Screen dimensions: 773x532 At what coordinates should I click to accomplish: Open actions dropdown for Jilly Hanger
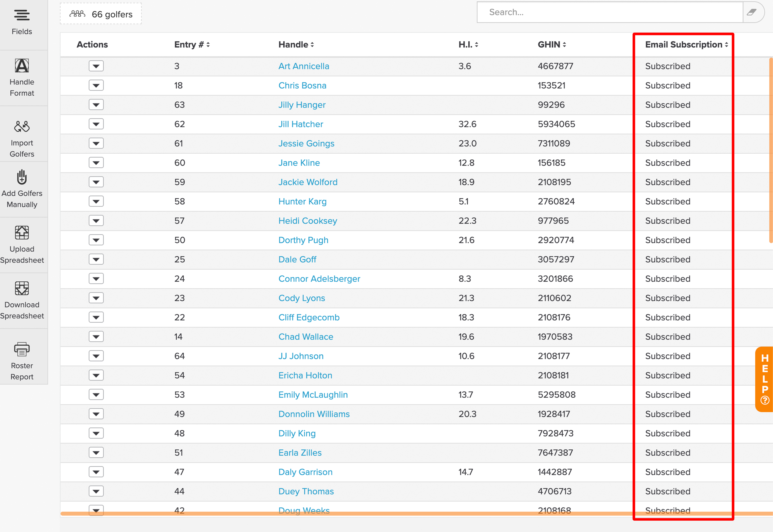click(96, 105)
